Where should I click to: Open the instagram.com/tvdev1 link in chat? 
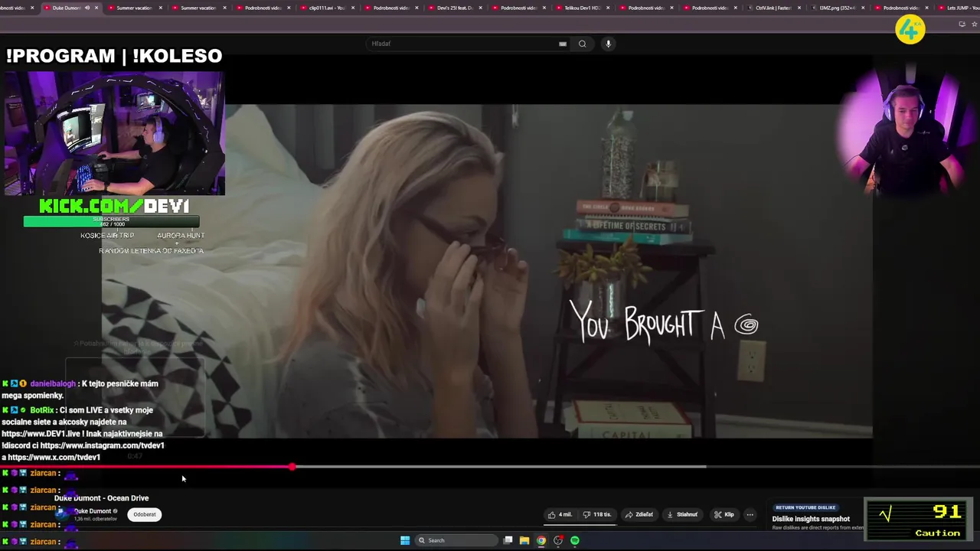(x=103, y=445)
